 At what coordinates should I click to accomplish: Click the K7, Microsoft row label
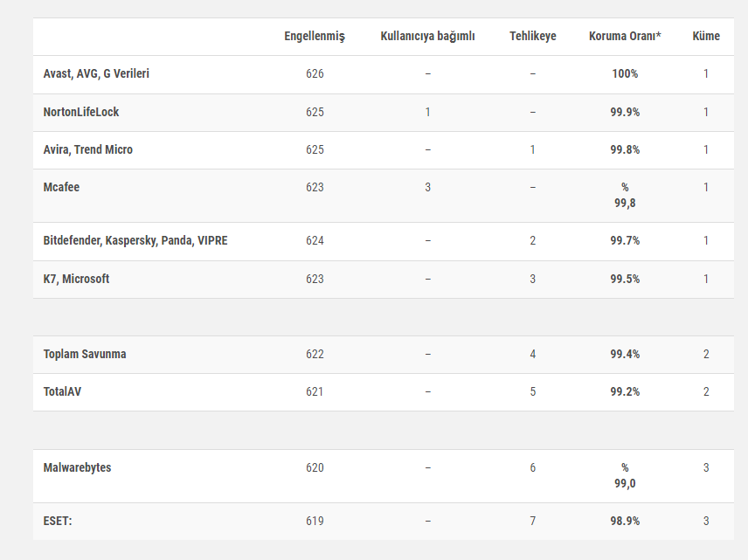(x=77, y=279)
